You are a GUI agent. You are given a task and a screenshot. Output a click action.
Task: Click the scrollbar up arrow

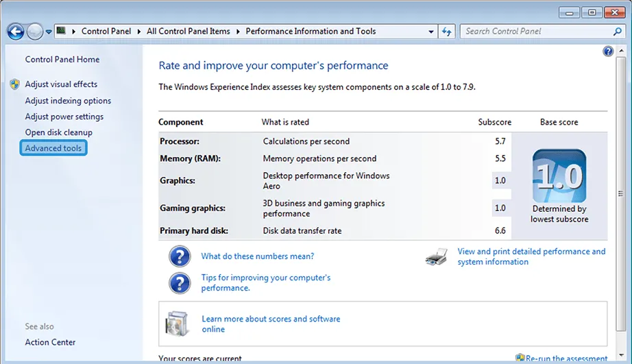coord(621,51)
